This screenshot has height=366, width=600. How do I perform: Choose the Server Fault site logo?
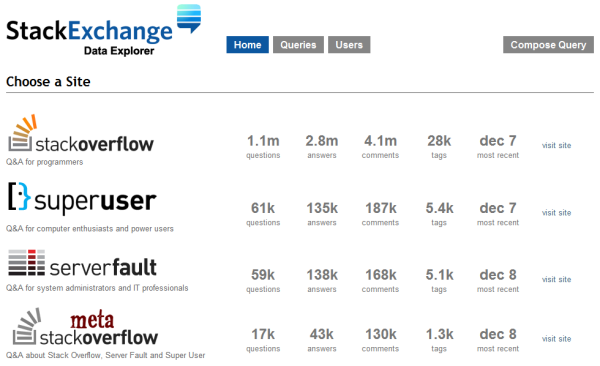click(82, 263)
